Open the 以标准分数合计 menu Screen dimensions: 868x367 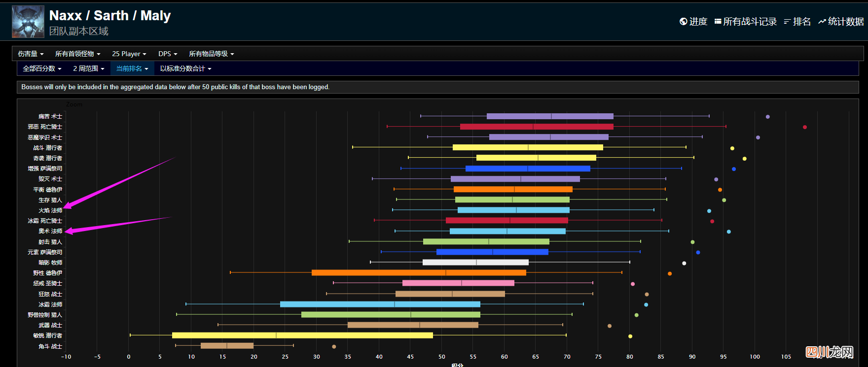click(x=185, y=68)
